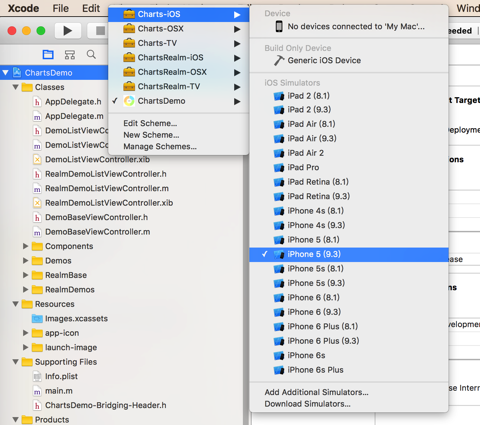
Task: Click the Run (play) button
Action: (x=68, y=31)
